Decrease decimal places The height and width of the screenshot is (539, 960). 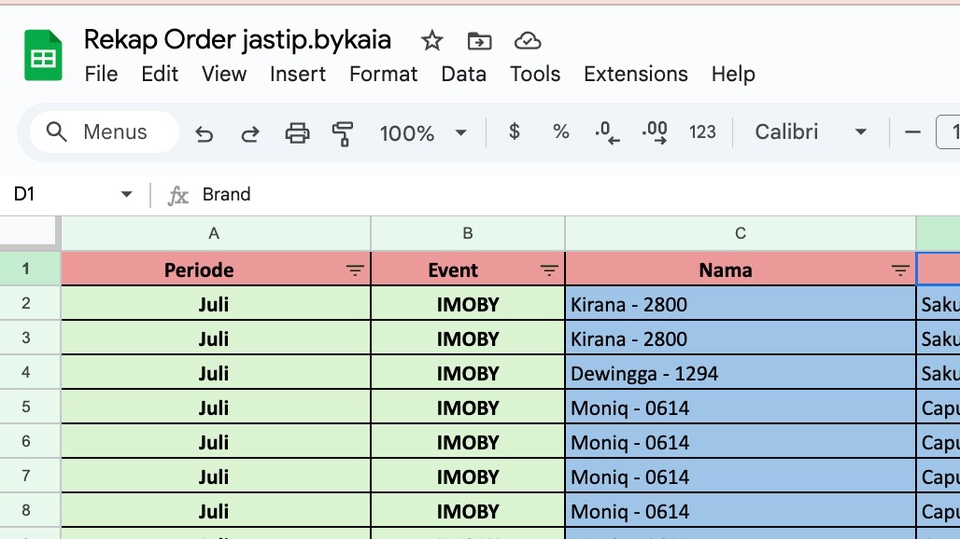click(x=607, y=132)
